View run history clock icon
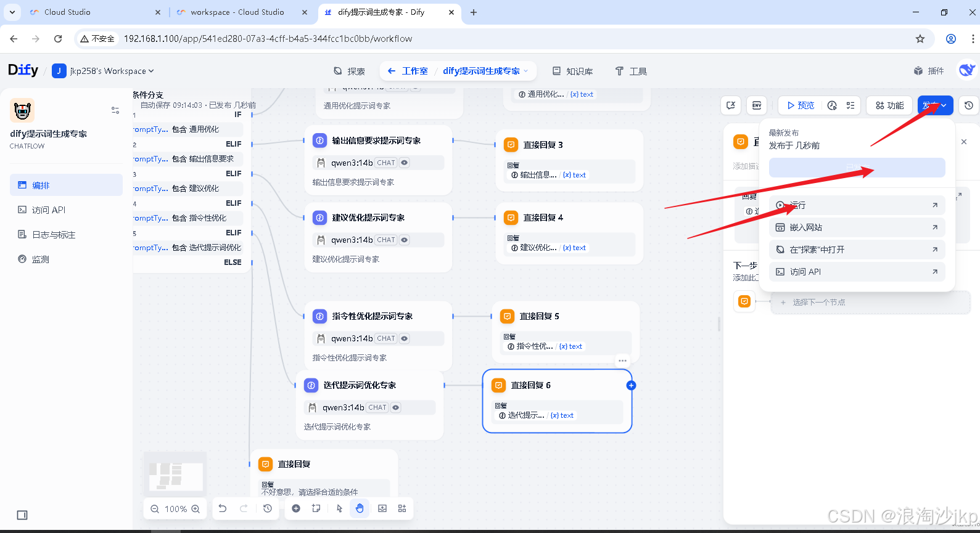The height and width of the screenshot is (533, 980). point(832,105)
